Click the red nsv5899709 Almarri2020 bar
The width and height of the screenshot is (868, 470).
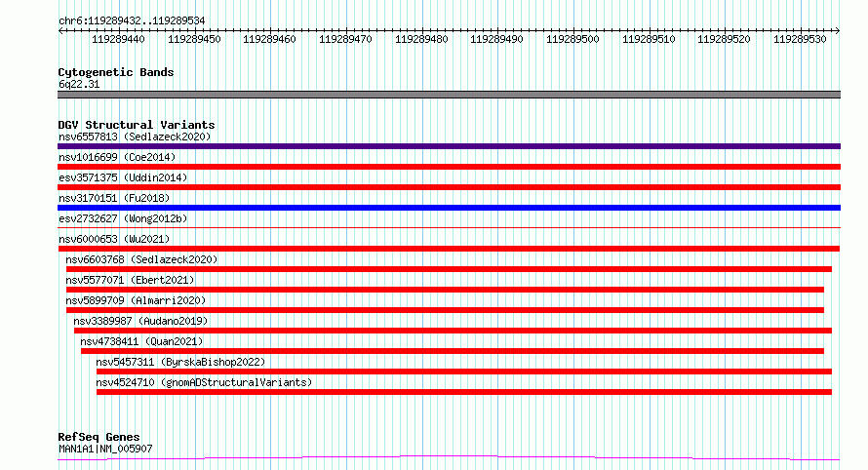pos(445,310)
